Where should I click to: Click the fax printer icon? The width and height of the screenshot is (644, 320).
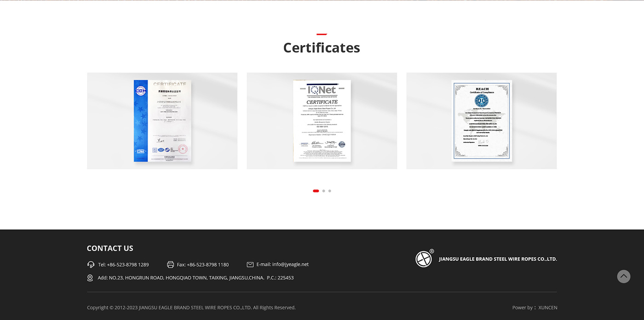[x=170, y=264]
